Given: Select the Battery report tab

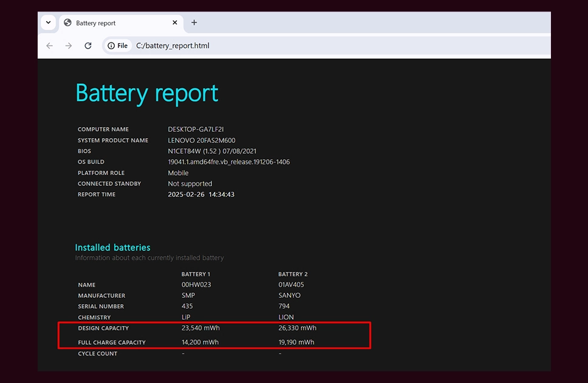Looking at the screenshot, I should pos(120,23).
